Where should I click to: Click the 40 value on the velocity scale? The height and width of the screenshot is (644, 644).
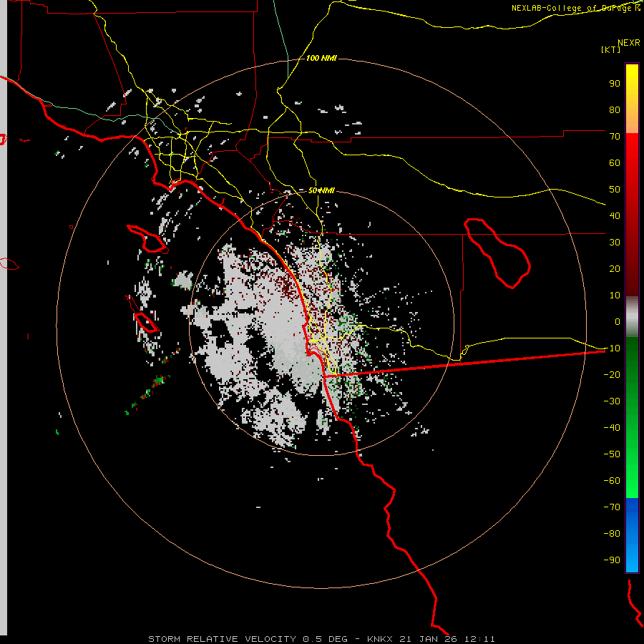click(x=615, y=215)
